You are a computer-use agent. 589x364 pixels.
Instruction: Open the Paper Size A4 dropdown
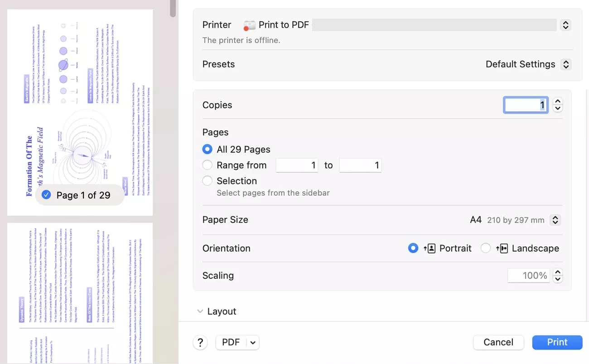(x=555, y=220)
